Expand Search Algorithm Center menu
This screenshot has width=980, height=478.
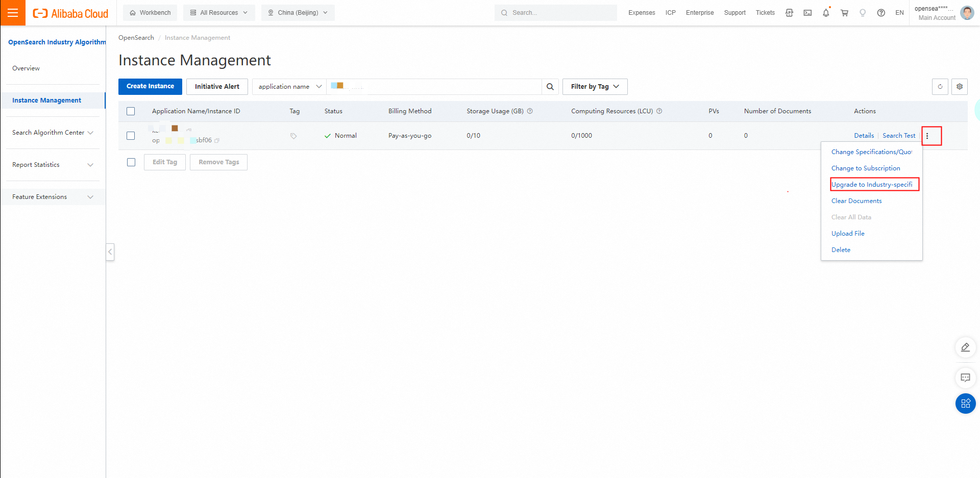click(x=53, y=133)
